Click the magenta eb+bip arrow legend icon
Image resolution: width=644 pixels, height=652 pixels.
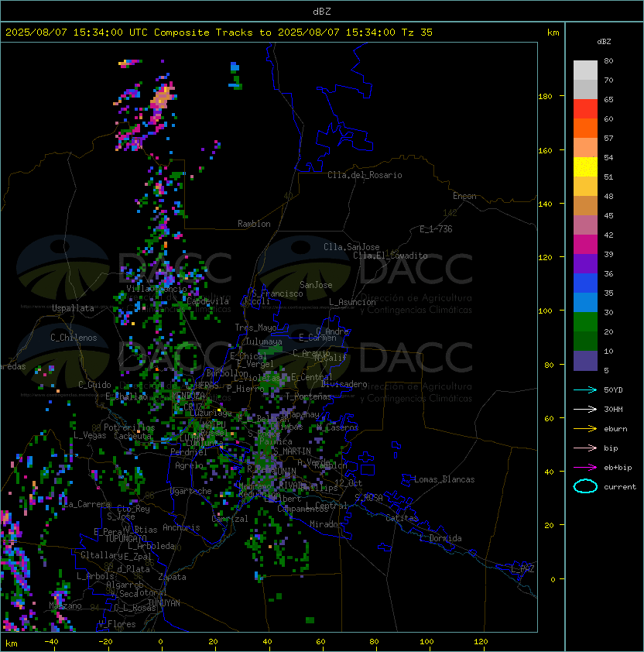585,468
